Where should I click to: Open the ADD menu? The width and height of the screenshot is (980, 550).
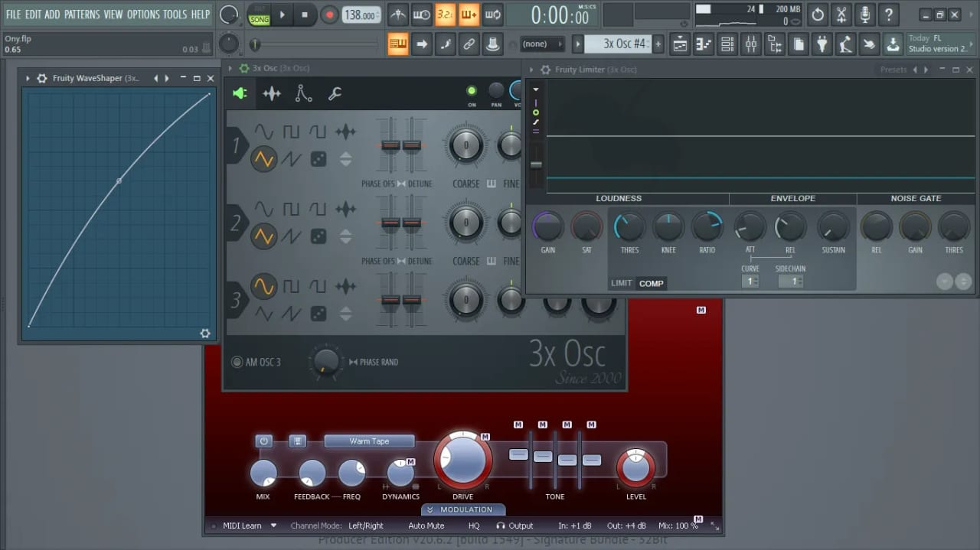pos(52,14)
